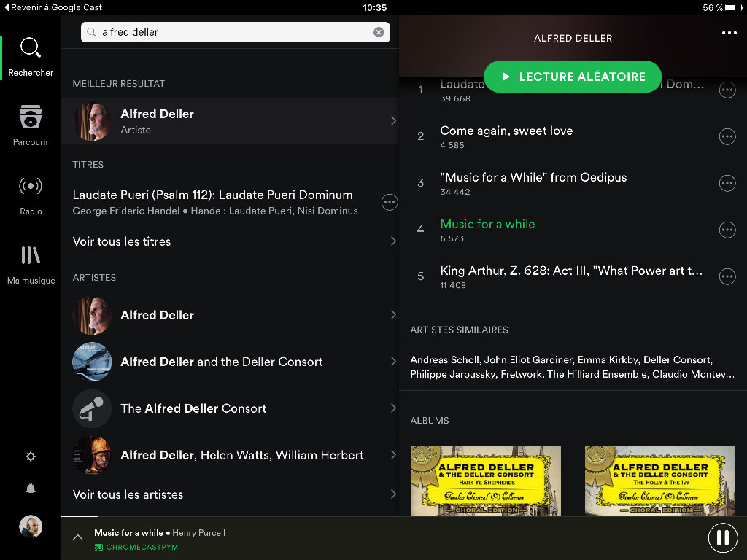Open the Ma musique library tab
Screen dimensions: 747x560
pos(31,265)
